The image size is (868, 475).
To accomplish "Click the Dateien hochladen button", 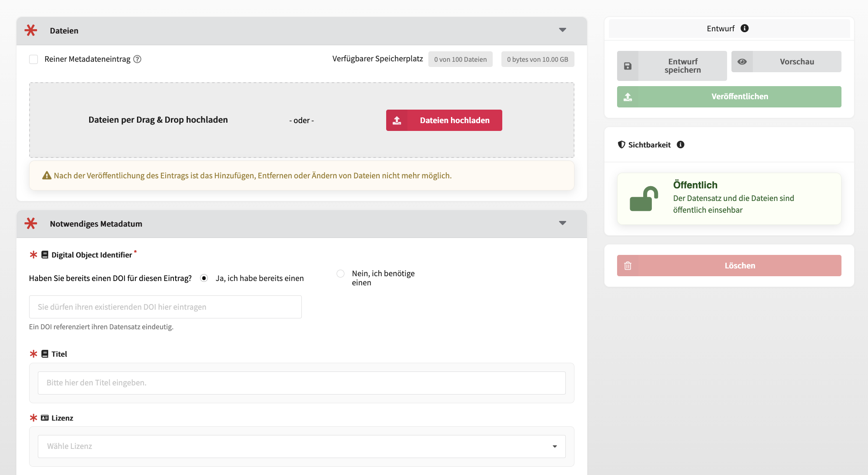I will coord(444,120).
